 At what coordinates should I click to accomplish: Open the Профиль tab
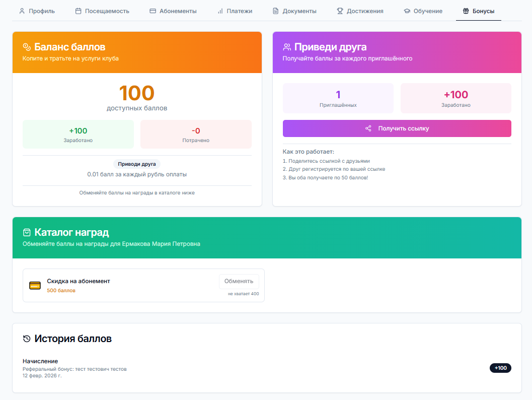[x=37, y=11]
